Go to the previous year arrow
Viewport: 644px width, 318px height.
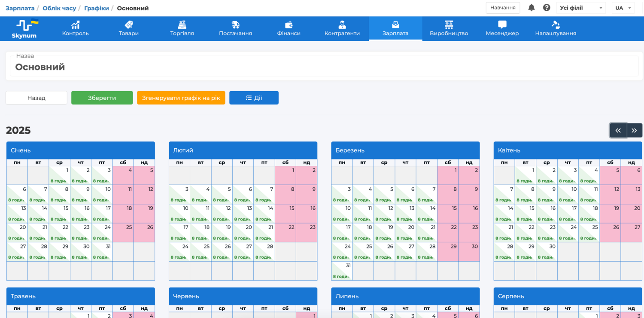pos(618,131)
